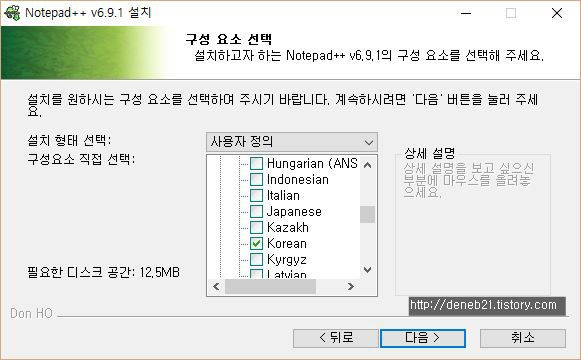The height and width of the screenshot is (360, 581).
Task: Select the Japanese label in the list
Action: click(294, 211)
